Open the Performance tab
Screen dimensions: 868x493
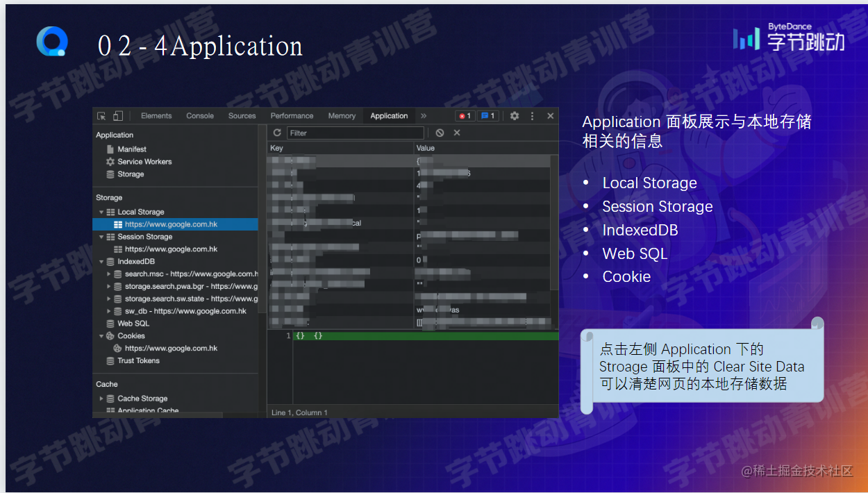(292, 116)
